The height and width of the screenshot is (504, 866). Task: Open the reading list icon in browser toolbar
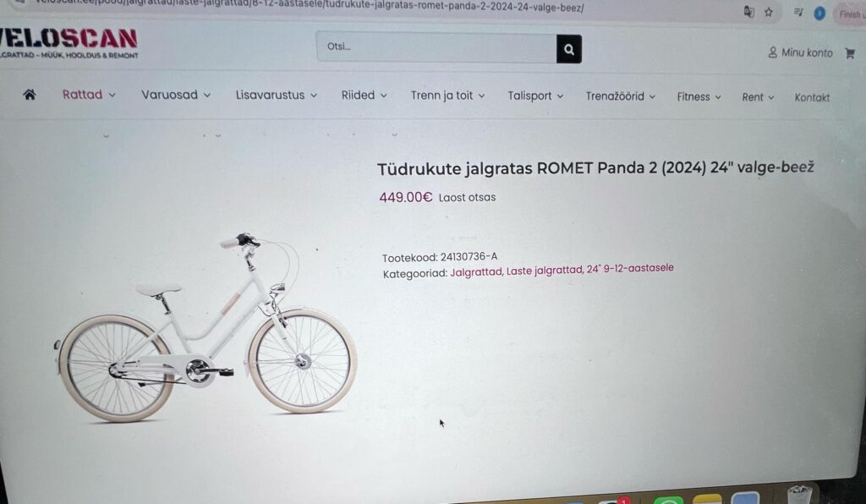(x=798, y=12)
